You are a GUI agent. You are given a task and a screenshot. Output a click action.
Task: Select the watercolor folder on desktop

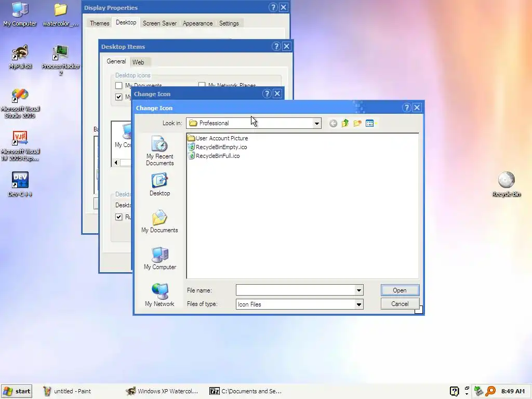pos(60,14)
